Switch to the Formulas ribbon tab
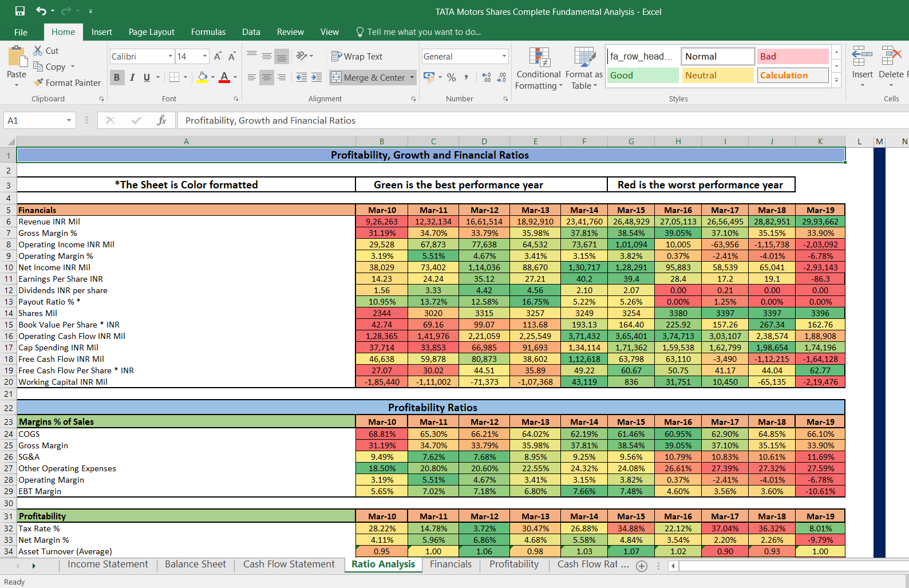The width and height of the screenshot is (909, 588). click(208, 32)
